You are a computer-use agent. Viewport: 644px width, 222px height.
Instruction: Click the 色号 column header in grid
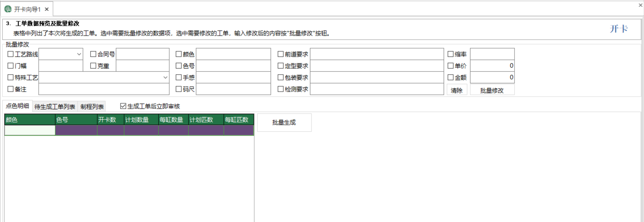(x=76, y=120)
